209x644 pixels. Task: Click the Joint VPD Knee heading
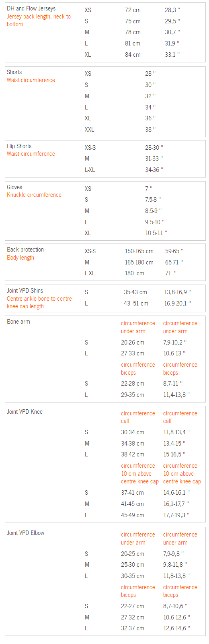pyautogui.click(x=25, y=412)
